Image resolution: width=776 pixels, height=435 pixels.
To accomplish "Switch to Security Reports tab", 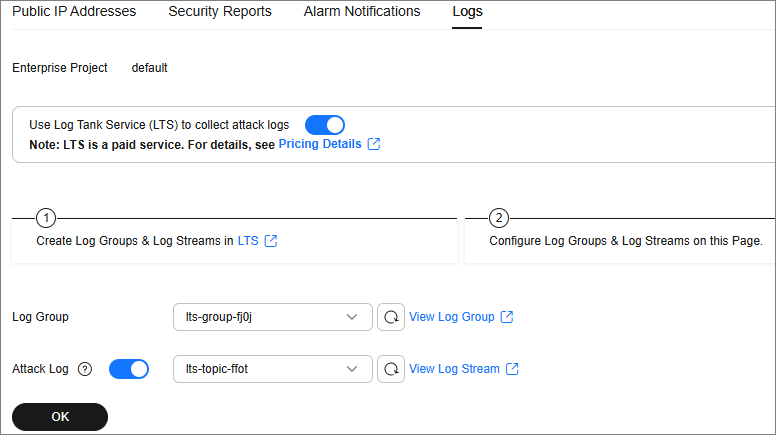I will [220, 11].
